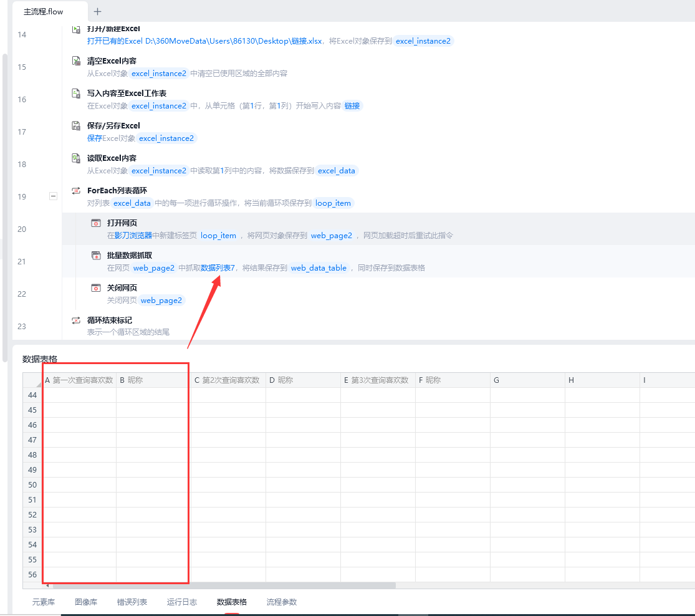
Task: Open the 运行日志 bottom tab
Action: [182, 602]
